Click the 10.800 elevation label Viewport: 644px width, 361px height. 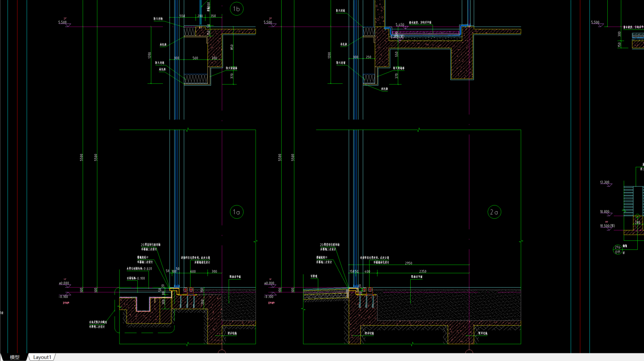(605, 212)
